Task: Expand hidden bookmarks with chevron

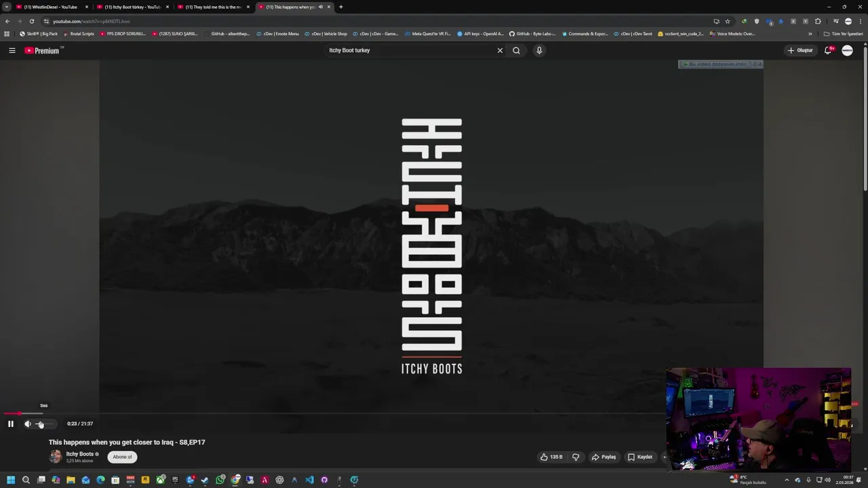Action: tap(810, 34)
